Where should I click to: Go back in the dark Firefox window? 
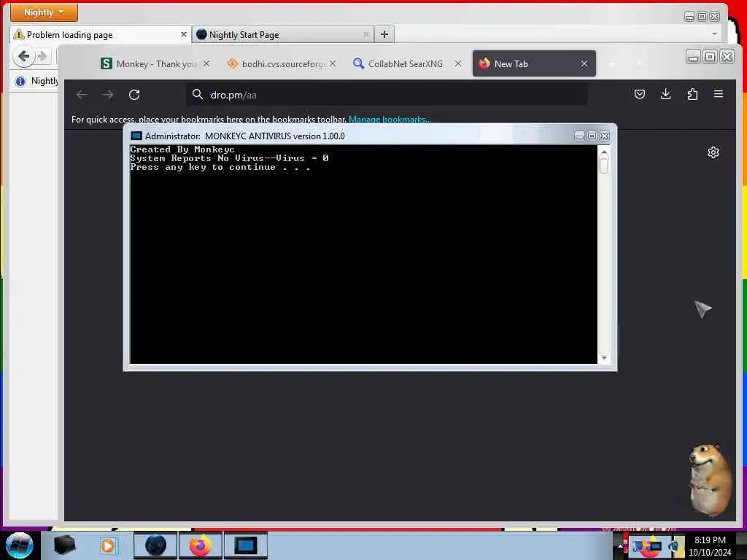(x=82, y=95)
